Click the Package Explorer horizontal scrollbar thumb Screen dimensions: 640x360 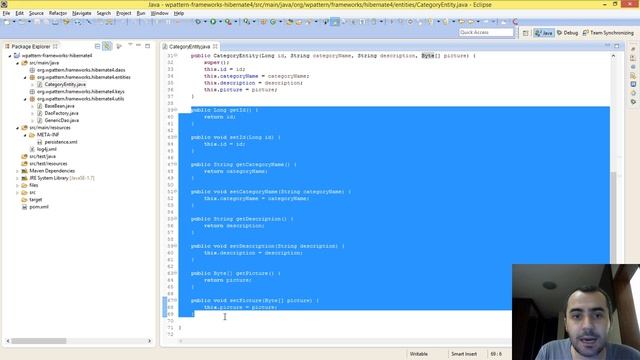click(39, 341)
